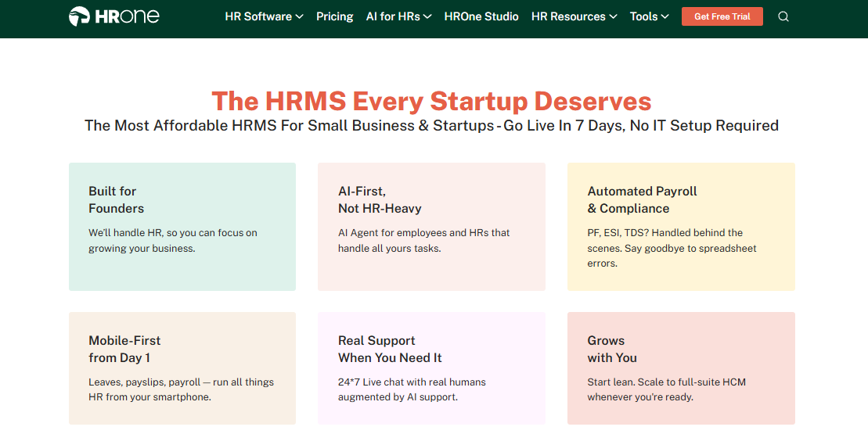This screenshot has height=434, width=868.
Task: Open the search magnifier icon
Action: click(783, 16)
